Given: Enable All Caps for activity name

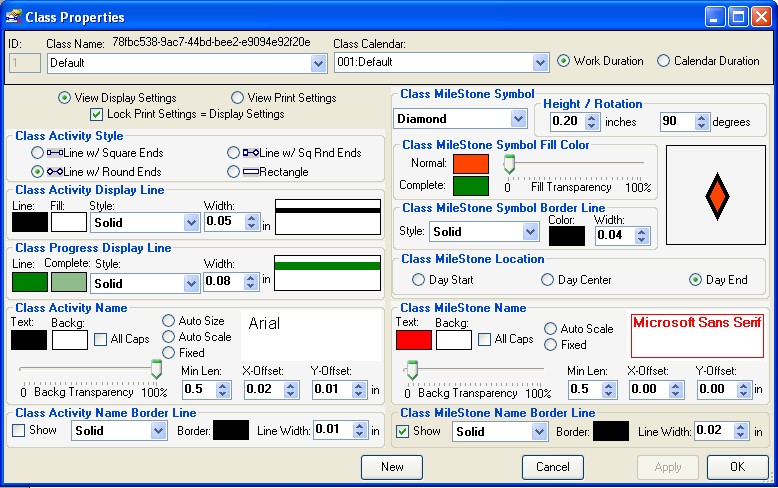Looking at the screenshot, I should click(x=101, y=339).
